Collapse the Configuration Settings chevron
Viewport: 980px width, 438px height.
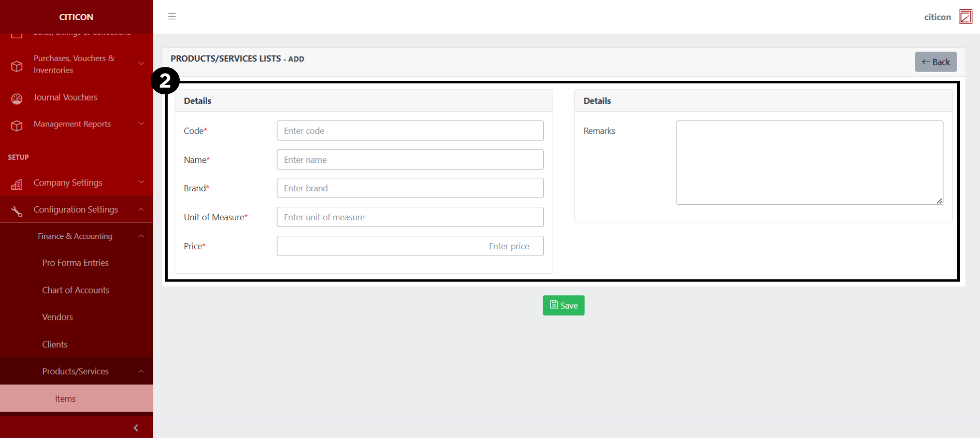pos(141,209)
